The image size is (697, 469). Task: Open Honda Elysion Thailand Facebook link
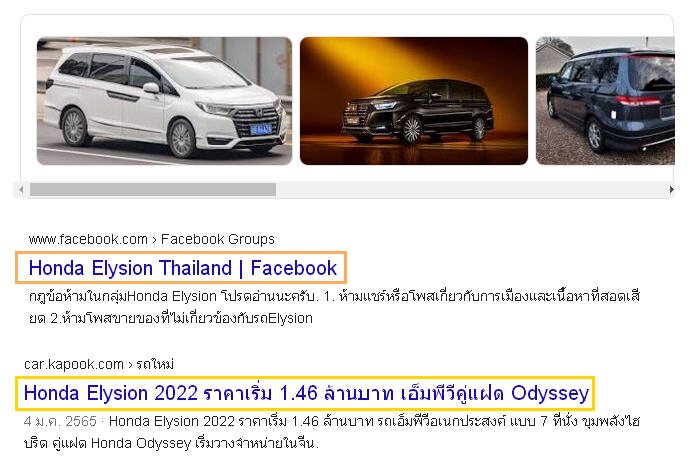click(x=183, y=268)
